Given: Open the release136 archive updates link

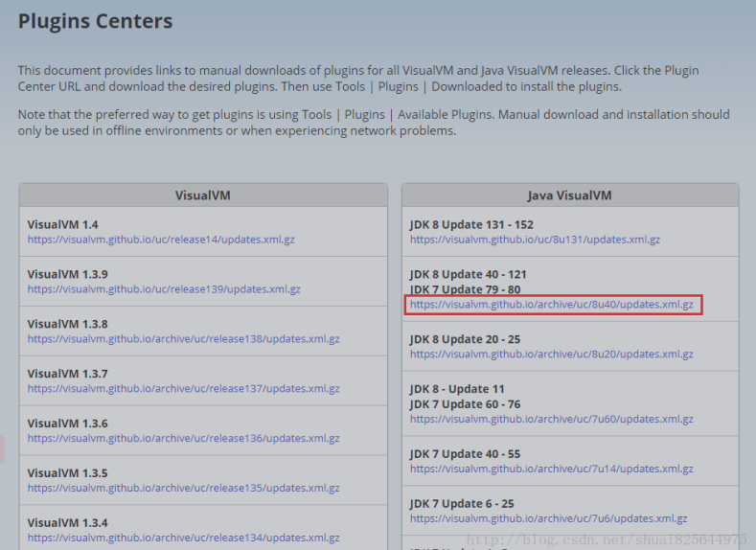Looking at the screenshot, I should coord(184,438).
